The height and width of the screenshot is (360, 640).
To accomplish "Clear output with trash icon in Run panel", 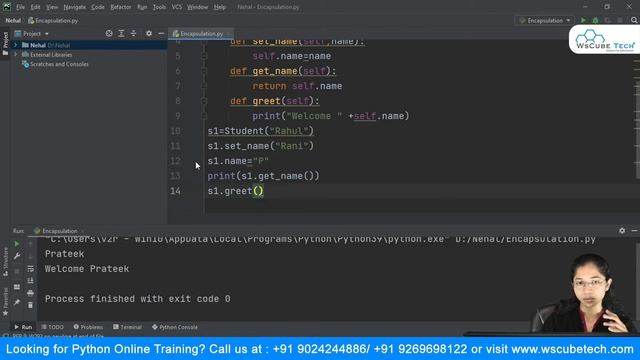I will [x=30, y=305].
